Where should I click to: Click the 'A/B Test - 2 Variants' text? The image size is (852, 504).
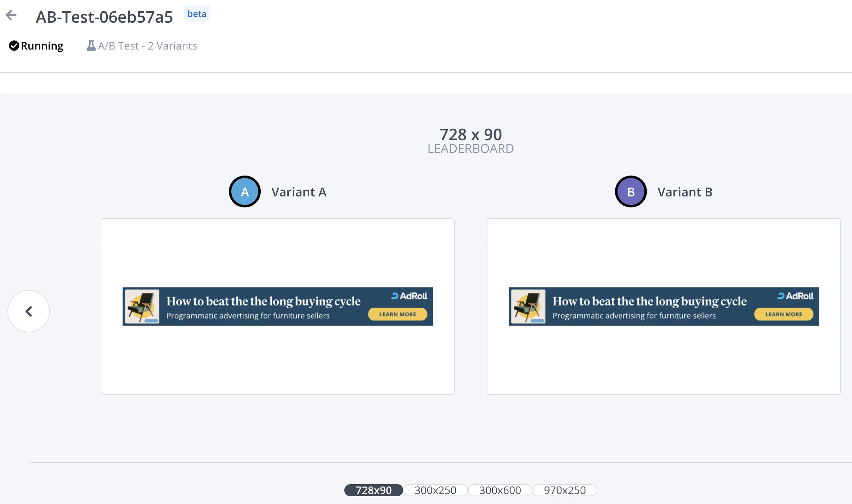tap(147, 46)
